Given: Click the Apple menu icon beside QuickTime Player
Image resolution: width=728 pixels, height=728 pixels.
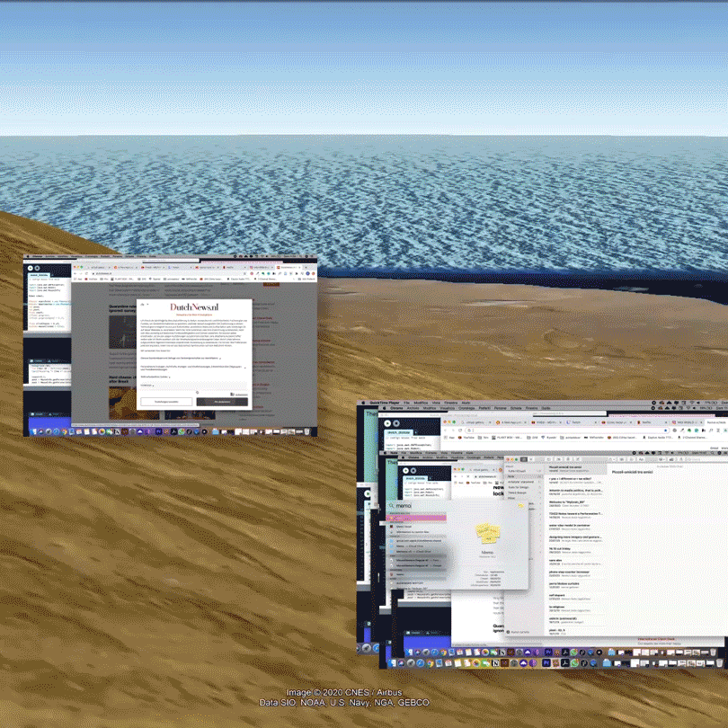Looking at the screenshot, I should pyautogui.click(x=363, y=404).
